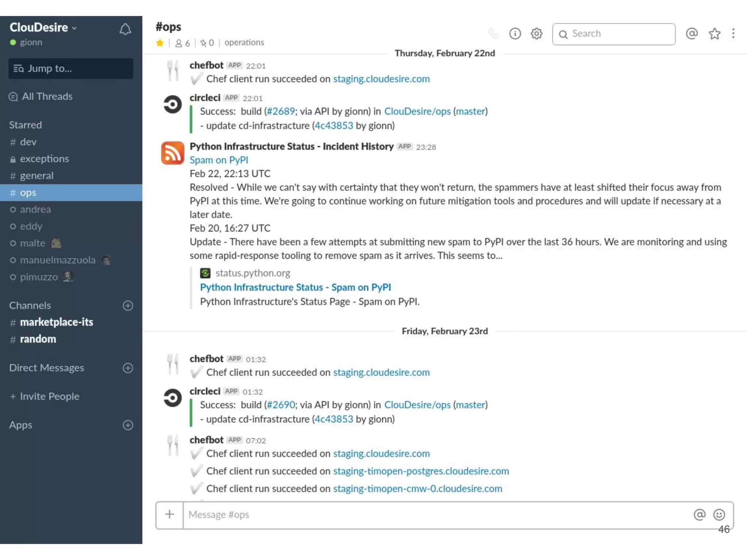Click the plus attachment button in message box
This screenshot has height=560, width=747.
[170, 514]
